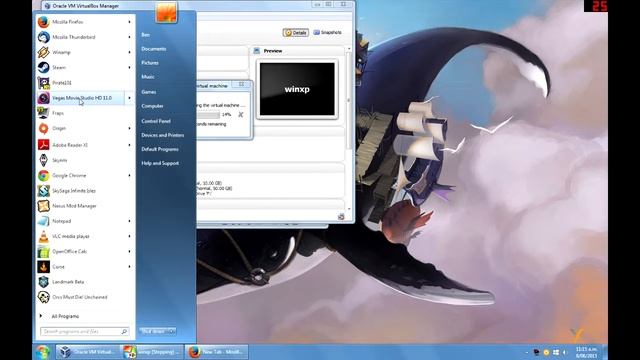Viewport: 640px width, 360px height.
Task: Launch Mozilla Thunderbird from the Start menu
Action: [84, 37]
